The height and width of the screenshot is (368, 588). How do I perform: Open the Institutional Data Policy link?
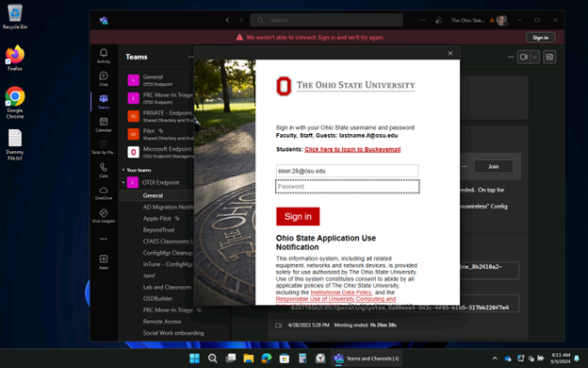[341, 293]
